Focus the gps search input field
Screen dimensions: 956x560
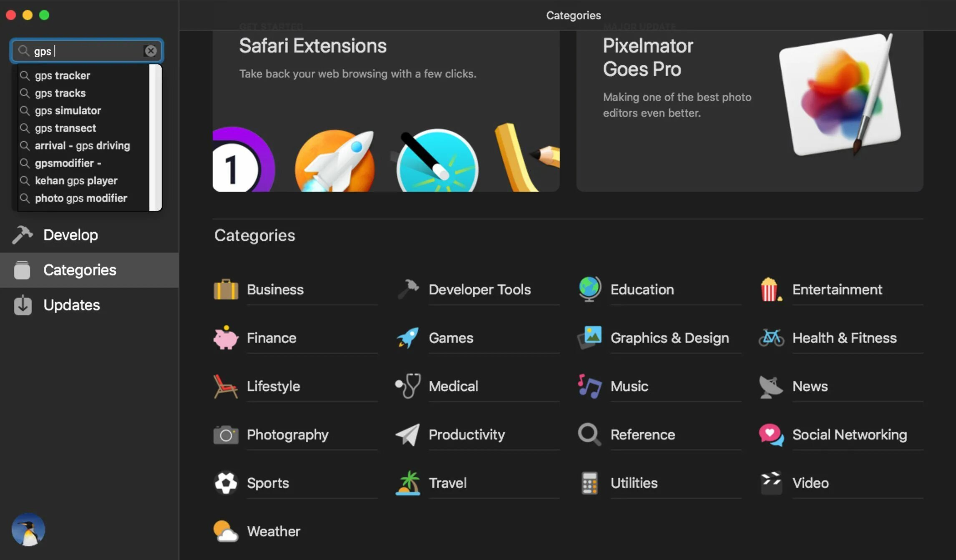tap(87, 51)
